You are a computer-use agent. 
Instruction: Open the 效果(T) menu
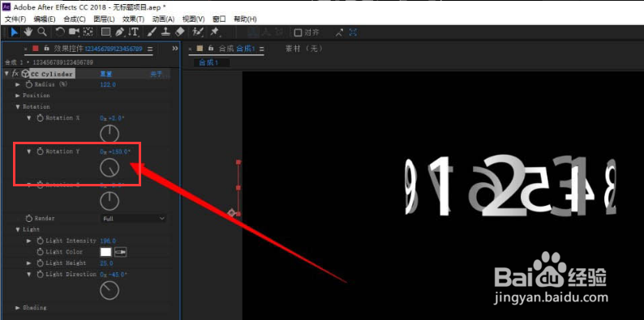[x=134, y=19]
